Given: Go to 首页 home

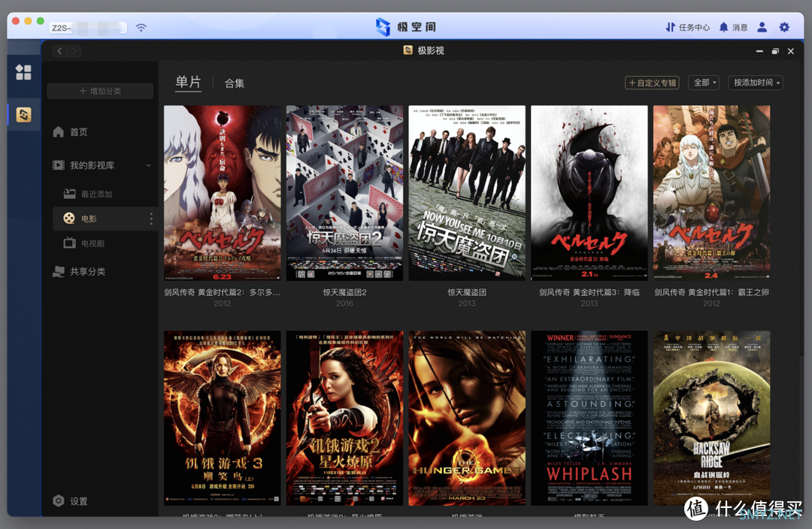Looking at the screenshot, I should pyautogui.click(x=70, y=132).
